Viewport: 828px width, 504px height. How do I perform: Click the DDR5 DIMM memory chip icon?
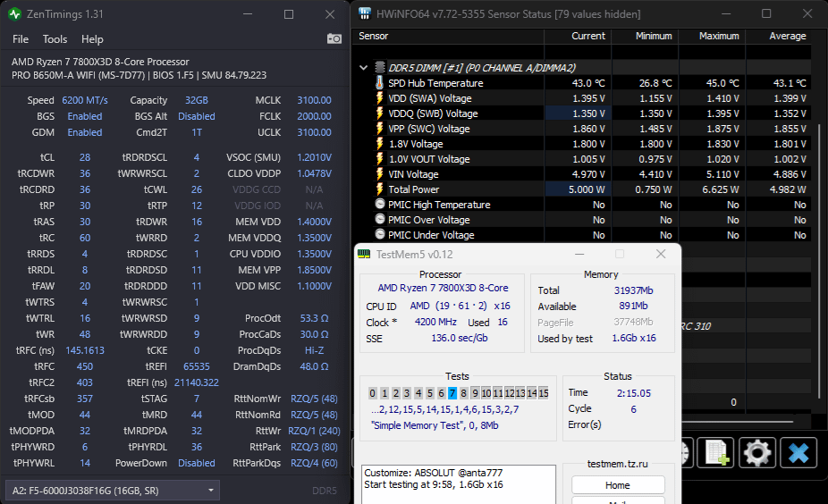(380, 68)
